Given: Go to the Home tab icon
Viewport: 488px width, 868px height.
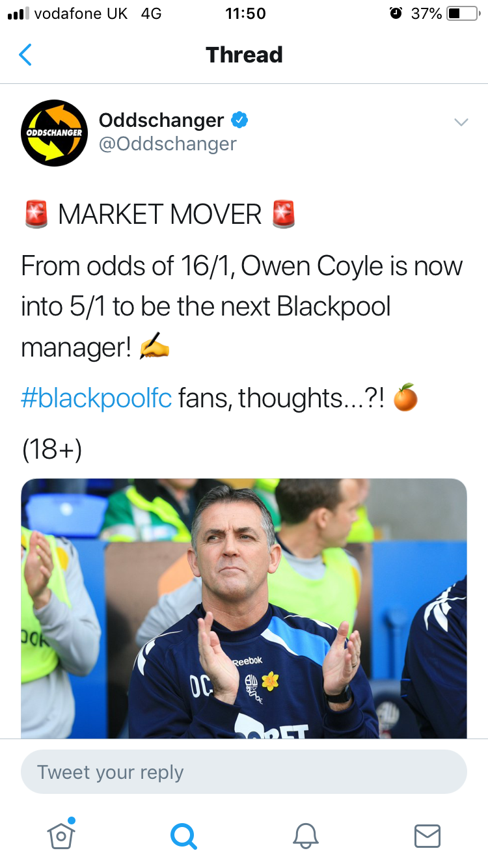Looking at the screenshot, I should [x=61, y=835].
